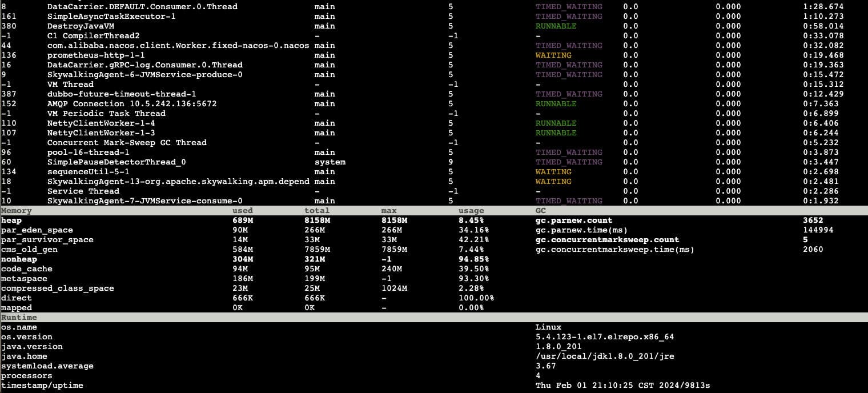The height and width of the screenshot is (393, 868).
Task: Select the heap memory row
Action: point(13,220)
